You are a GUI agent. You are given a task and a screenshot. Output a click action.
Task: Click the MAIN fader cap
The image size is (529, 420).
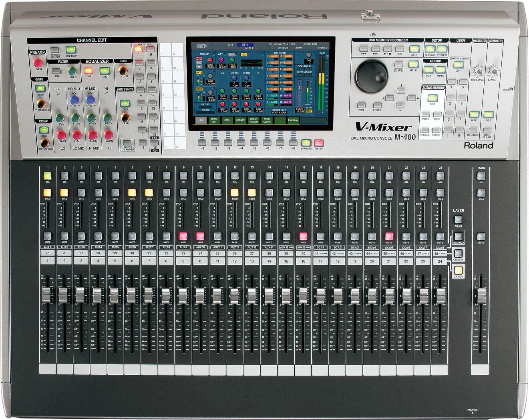[x=481, y=295]
